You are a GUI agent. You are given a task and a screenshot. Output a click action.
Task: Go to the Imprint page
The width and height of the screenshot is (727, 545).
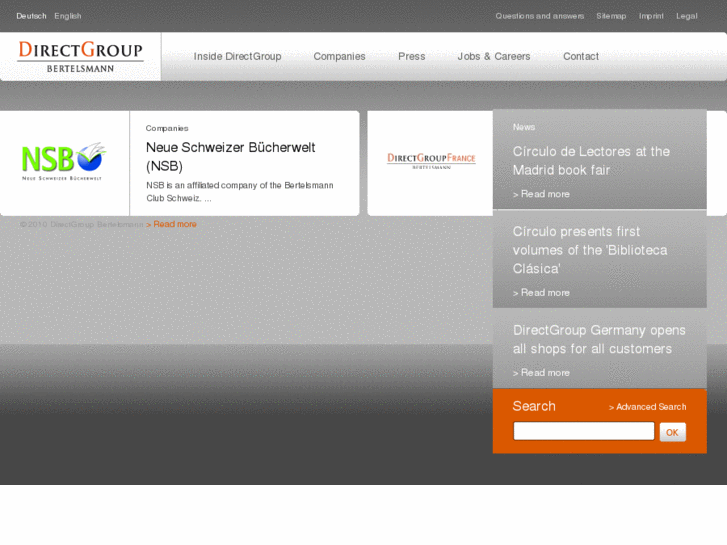click(x=651, y=16)
